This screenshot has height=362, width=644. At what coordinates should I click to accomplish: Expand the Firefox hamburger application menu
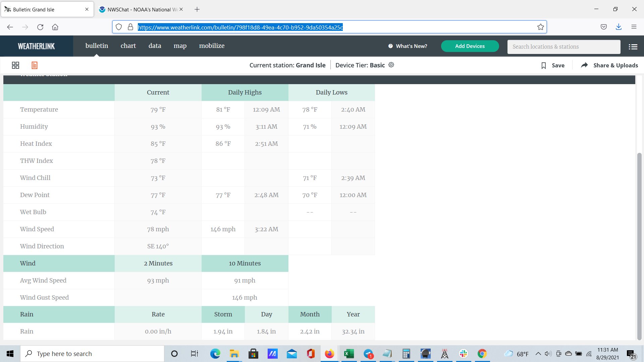(x=634, y=27)
